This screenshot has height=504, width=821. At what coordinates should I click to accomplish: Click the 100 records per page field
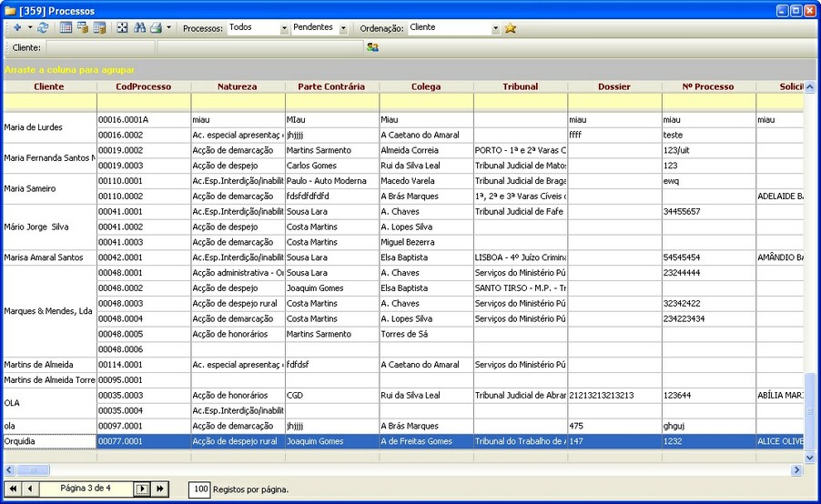(x=200, y=489)
